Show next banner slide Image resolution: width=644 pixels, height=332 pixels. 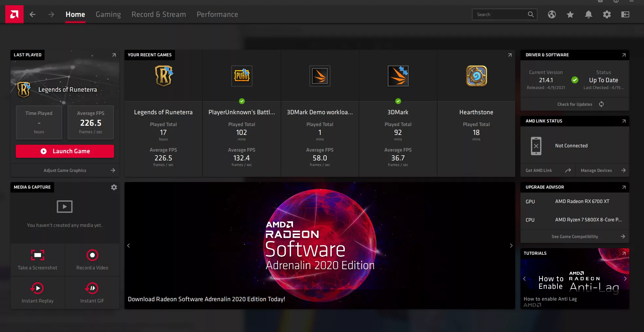point(511,246)
